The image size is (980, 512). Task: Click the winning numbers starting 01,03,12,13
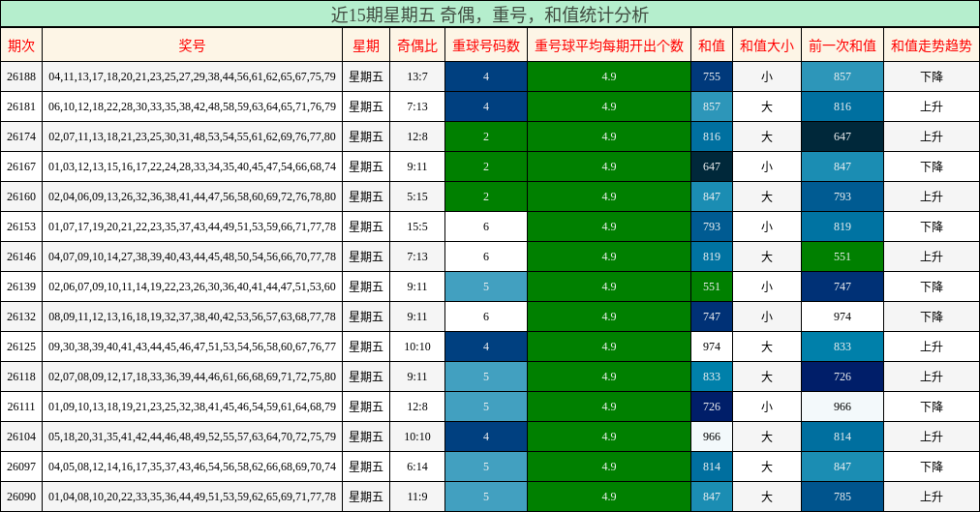pos(192,166)
